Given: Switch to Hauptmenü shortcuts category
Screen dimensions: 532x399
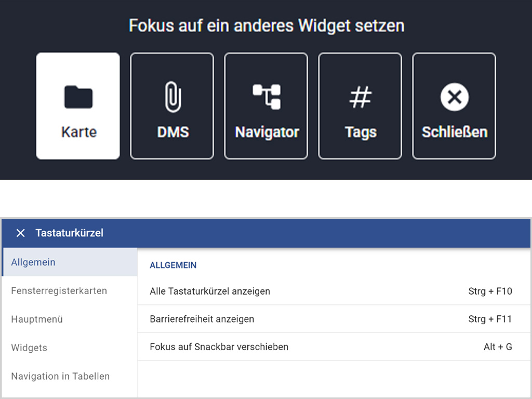Looking at the screenshot, I should 37,320.
